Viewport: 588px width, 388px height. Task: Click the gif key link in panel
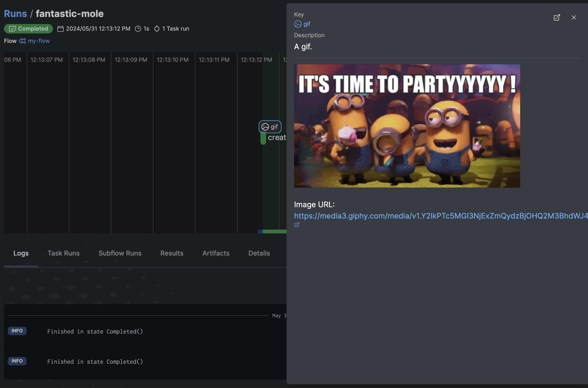click(307, 24)
